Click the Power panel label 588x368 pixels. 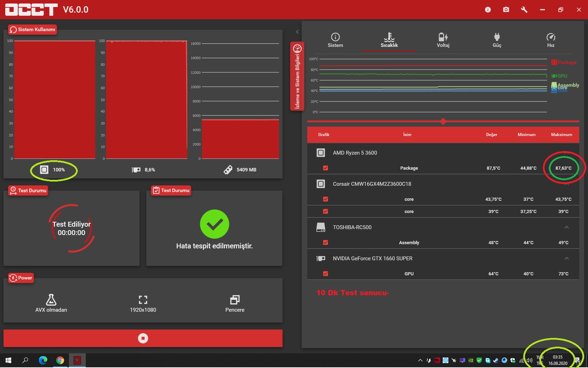[x=21, y=278]
